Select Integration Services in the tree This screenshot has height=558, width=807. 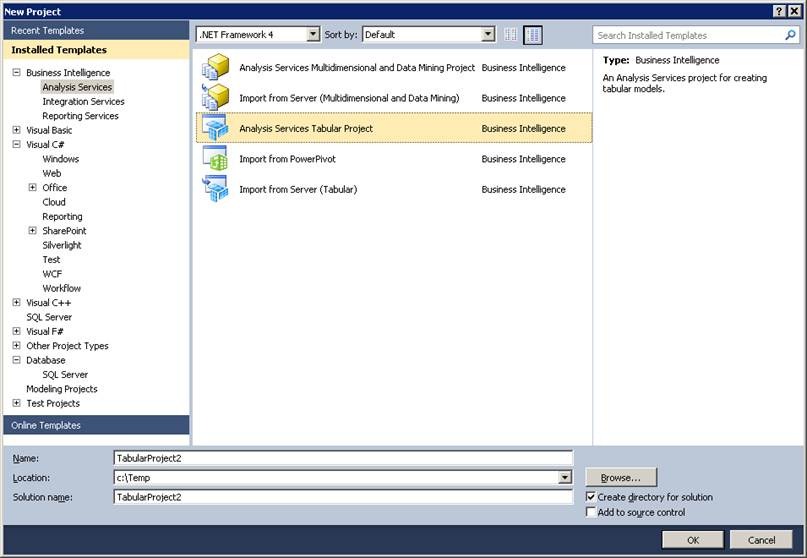(83, 101)
